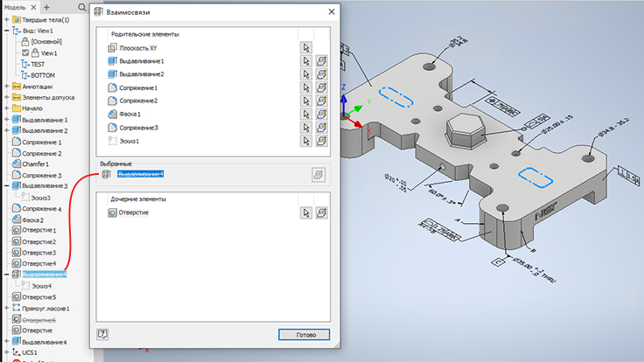644x362 pixels.
Task: Toggle the View1 checkbox
Action: [x=25, y=53]
